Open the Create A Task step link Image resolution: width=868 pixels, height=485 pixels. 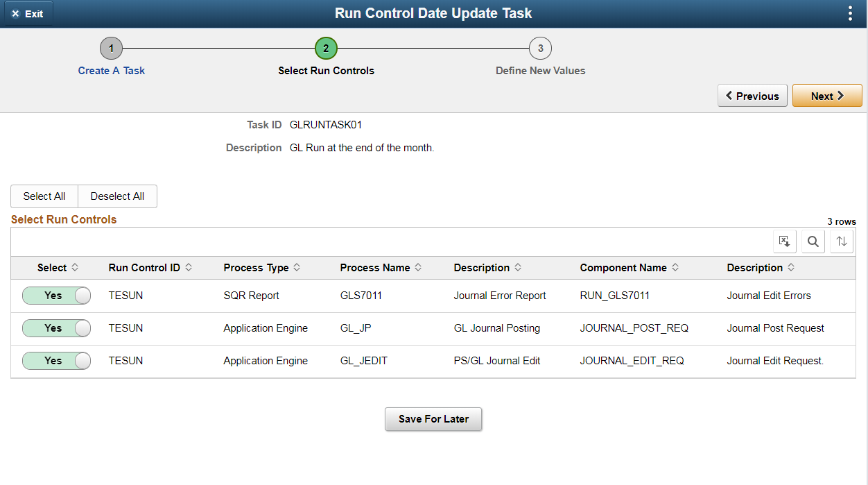pos(112,71)
